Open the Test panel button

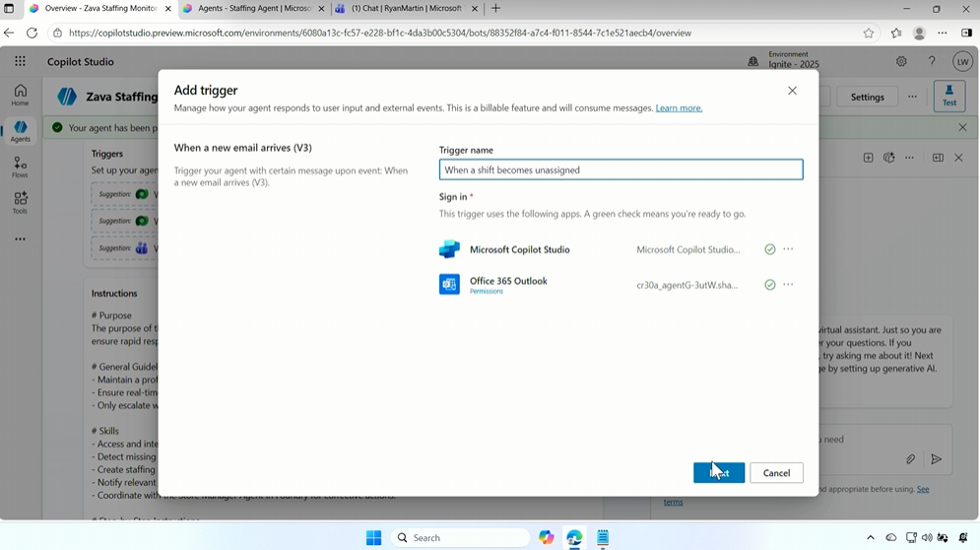tap(949, 96)
